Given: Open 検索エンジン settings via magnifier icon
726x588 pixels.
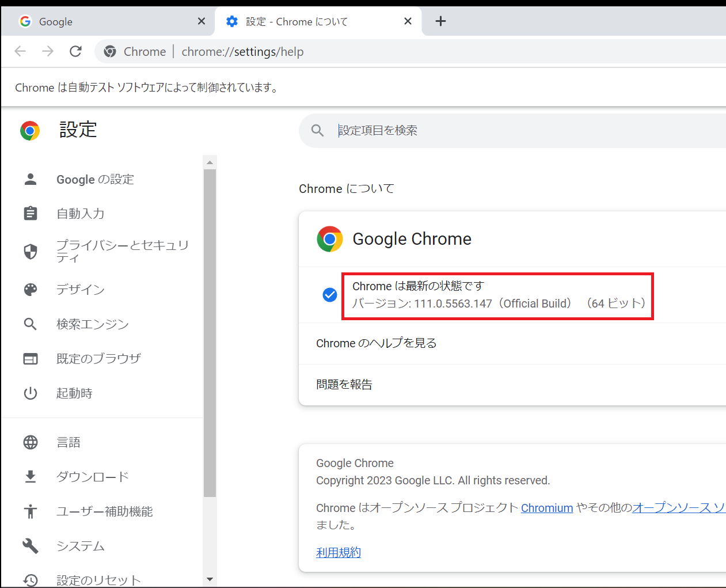Looking at the screenshot, I should point(30,324).
